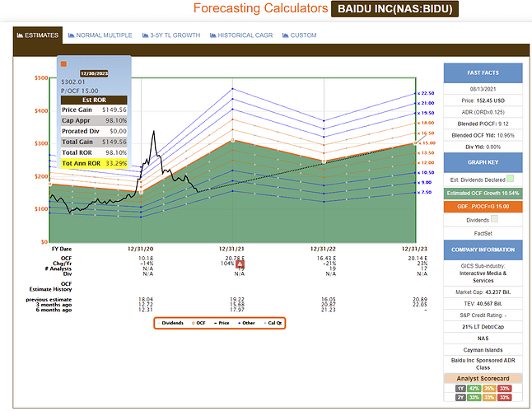532x411 pixels.
Task: Click the $500 y-axis label
Action: pyautogui.click(x=41, y=78)
